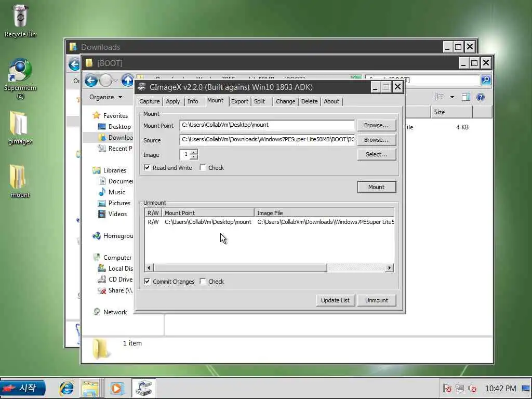This screenshot has height=399, width=532.
Task: Click the Unmount button
Action: (x=376, y=300)
